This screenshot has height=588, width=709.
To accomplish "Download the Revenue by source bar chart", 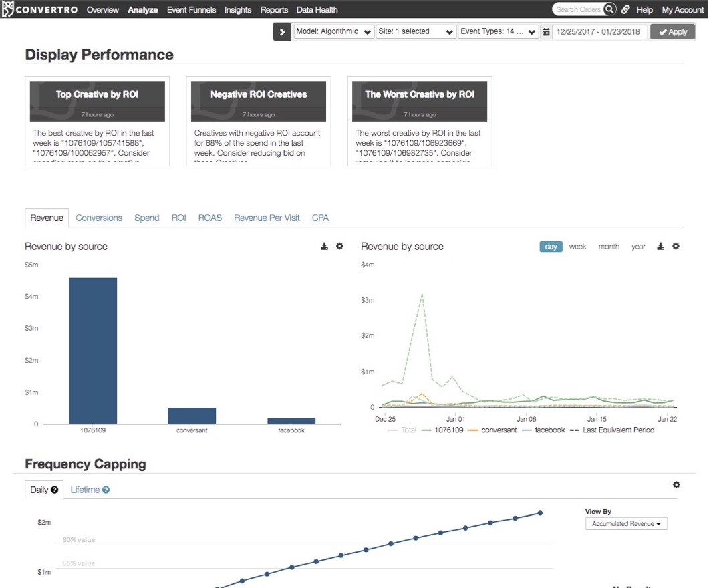I will coord(324,247).
